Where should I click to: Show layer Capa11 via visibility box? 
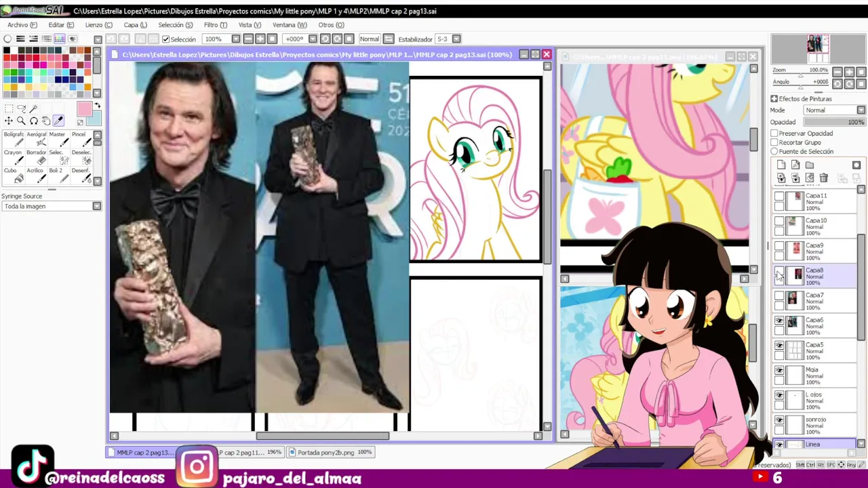click(779, 197)
